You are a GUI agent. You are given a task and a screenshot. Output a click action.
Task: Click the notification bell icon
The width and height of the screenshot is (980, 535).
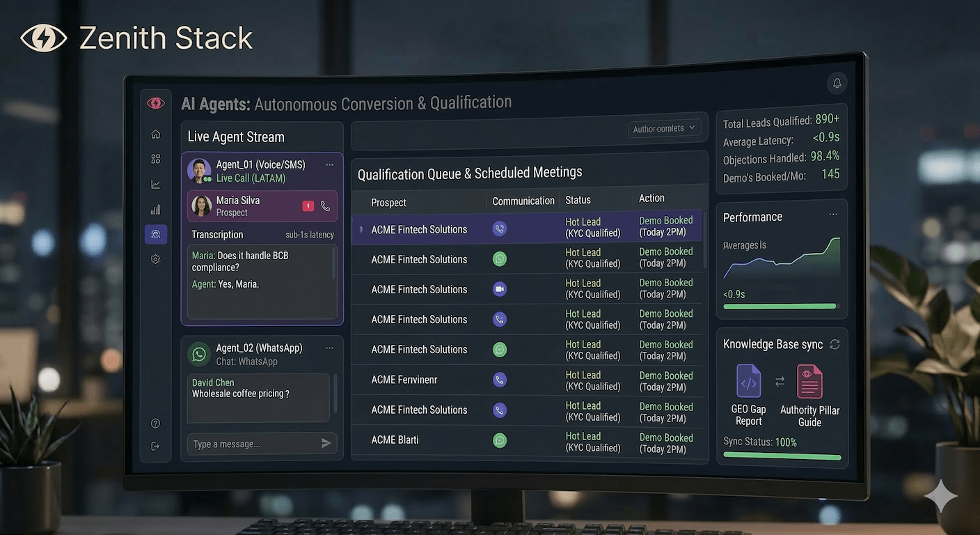(837, 83)
